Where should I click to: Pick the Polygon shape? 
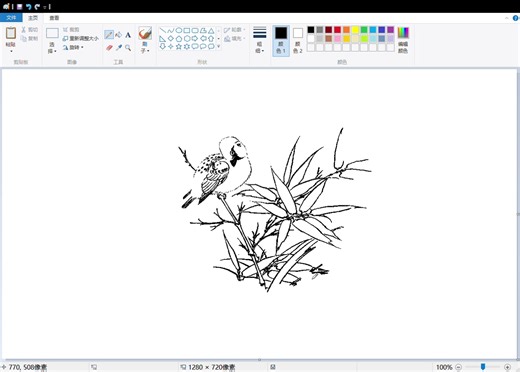point(203,31)
